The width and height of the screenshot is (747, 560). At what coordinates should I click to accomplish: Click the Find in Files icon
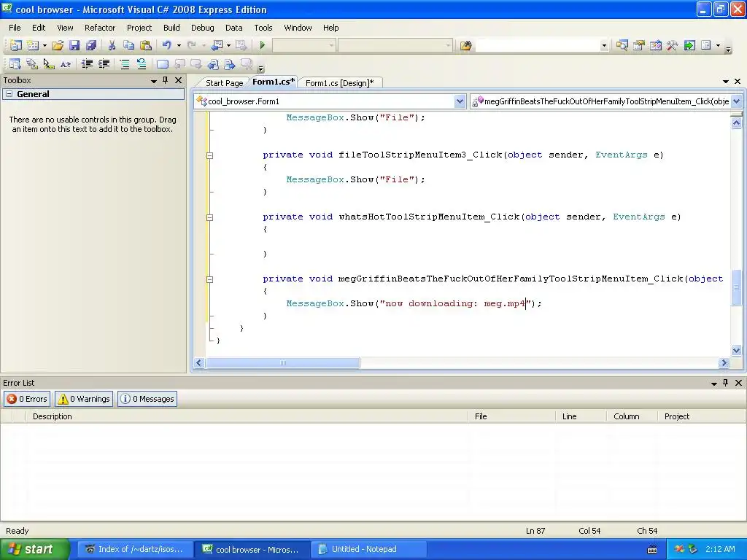[x=466, y=45]
